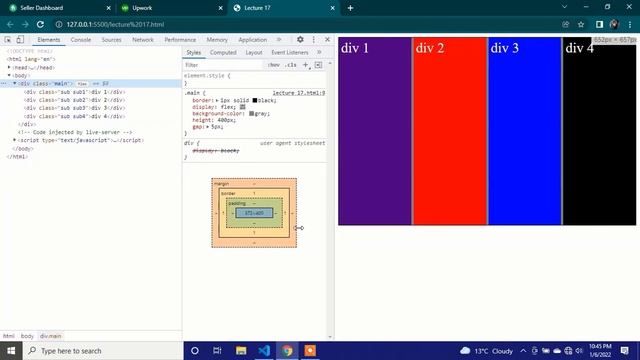This screenshot has height=360, width=640.
Task: Open the DevTools three-dot customize menu
Action: [313, 40]
